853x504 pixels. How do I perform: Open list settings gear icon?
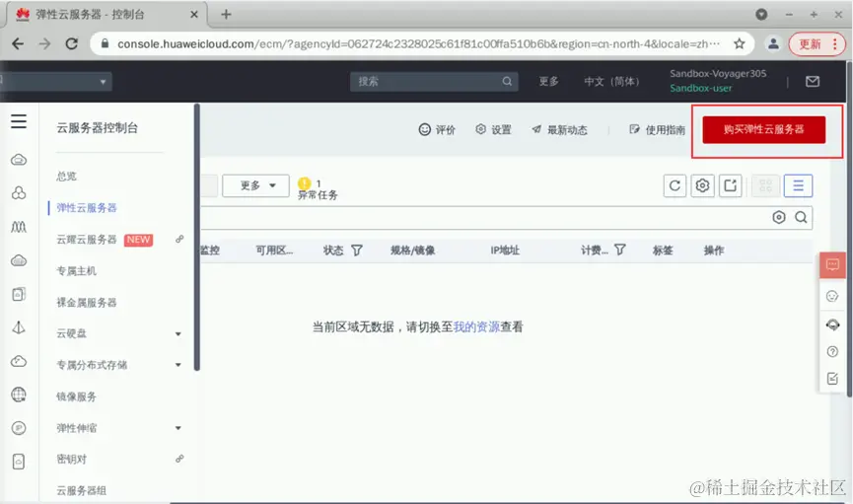click(702, 185)
